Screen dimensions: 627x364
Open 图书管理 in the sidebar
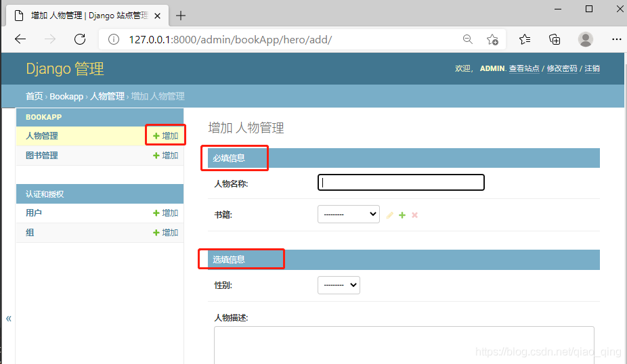pos(41,156)
